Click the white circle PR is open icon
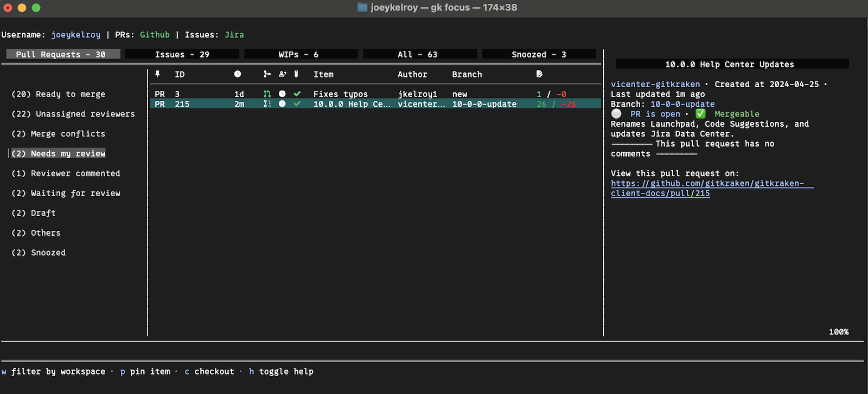The image size is (868, 394). point(616,114)
